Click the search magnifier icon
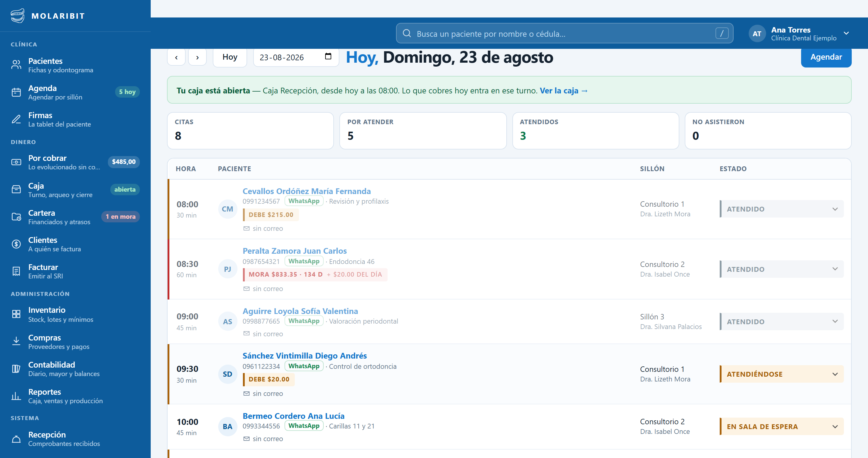This screenshot has width=868, height=458. click(x=407, y=33)
